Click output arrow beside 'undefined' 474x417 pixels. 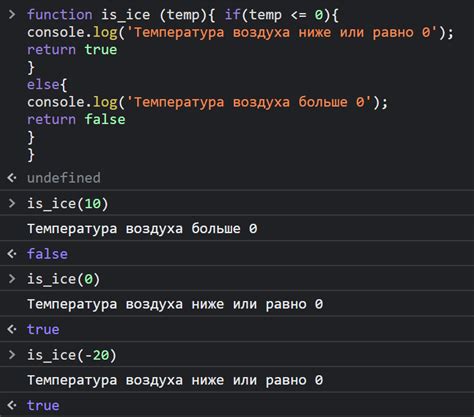tap(12, 178)
